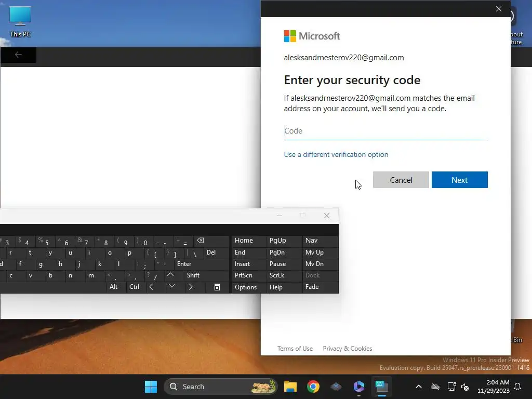Click the back arrow in the dark window
This screenshot has height=399, width=532.
click(18, 55)
